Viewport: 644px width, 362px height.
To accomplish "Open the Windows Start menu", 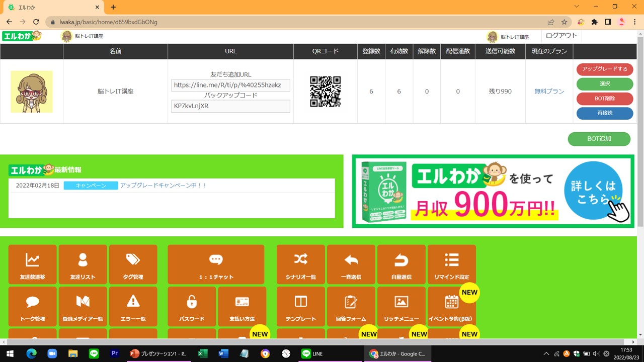I will pos(10,353).
